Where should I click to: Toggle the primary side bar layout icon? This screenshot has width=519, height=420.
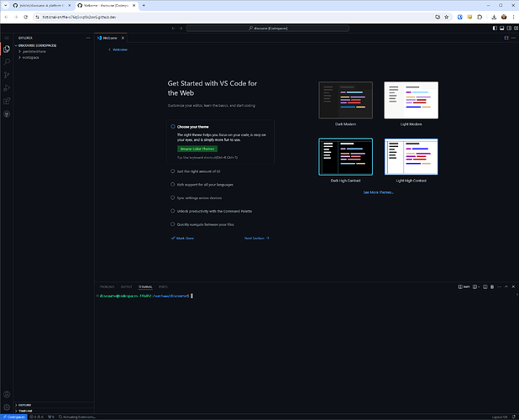click(495, 28)
